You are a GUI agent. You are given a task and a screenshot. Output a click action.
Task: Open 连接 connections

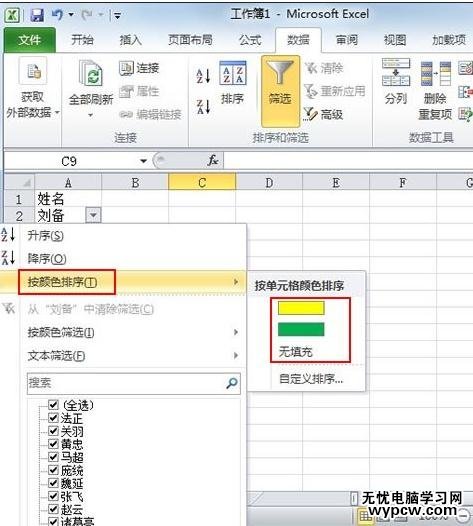pos(139,68)
